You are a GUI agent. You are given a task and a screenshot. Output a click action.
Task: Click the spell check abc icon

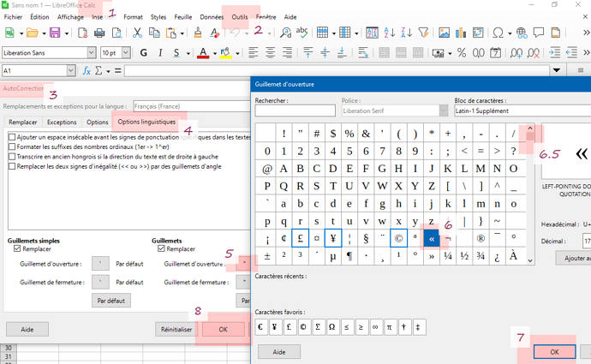(301, 33)
